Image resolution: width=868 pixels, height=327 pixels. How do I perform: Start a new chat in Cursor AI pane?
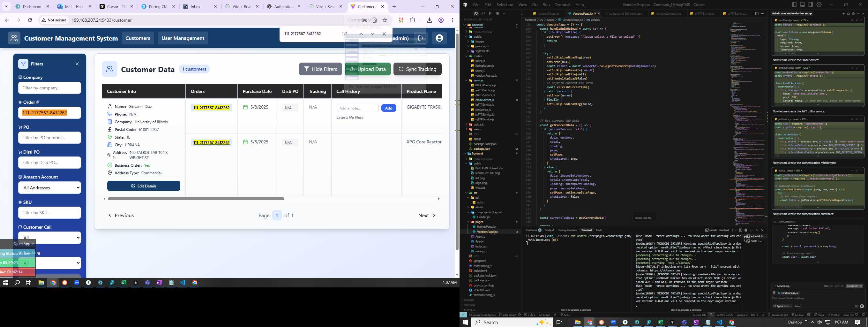tap(843, 13)
